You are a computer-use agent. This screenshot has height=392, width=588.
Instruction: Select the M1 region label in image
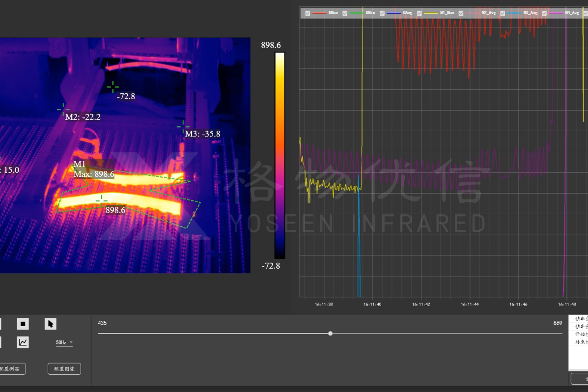79,164
